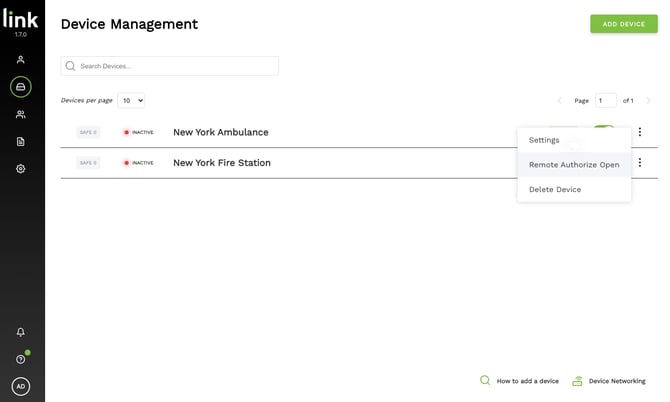Select the Device Management sidebar icon

pyautogui.click(x=21, y=87)
